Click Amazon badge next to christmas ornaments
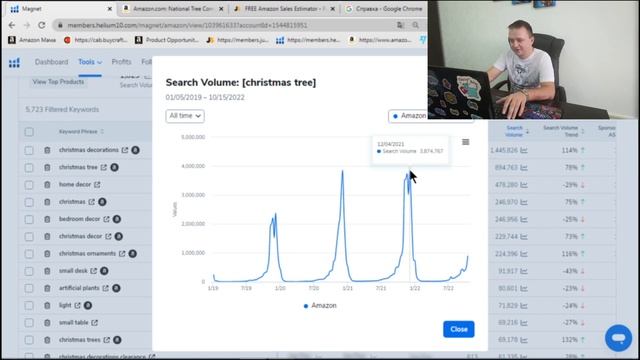Viewport: 640px width, 360px height. [x=133, y=253]
